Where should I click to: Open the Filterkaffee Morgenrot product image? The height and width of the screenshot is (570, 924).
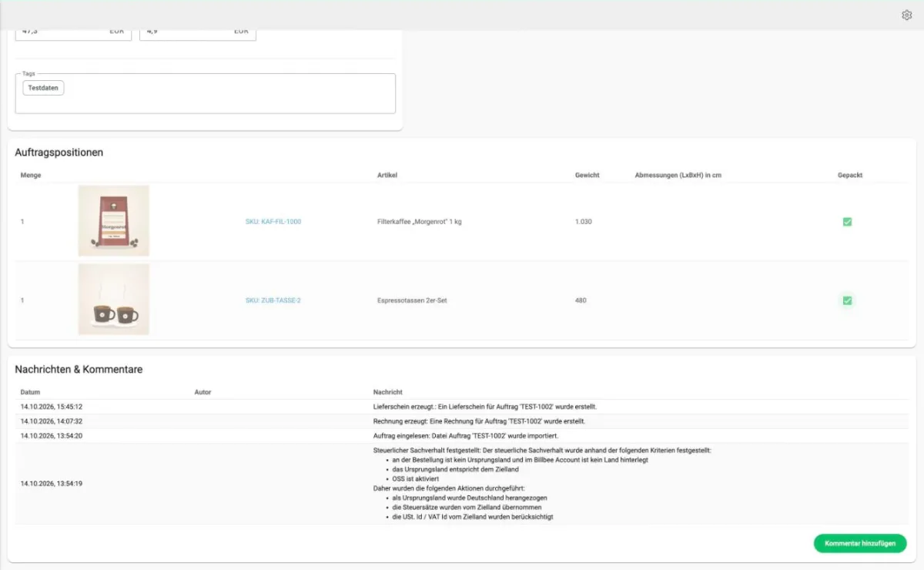pyautogui.click(x=114, y=221)
